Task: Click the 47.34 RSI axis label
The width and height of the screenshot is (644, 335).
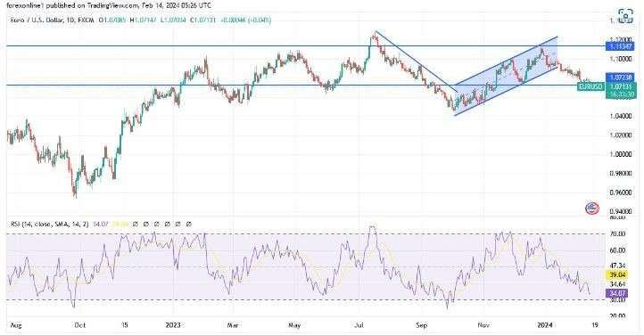Action: coord(618,266)
